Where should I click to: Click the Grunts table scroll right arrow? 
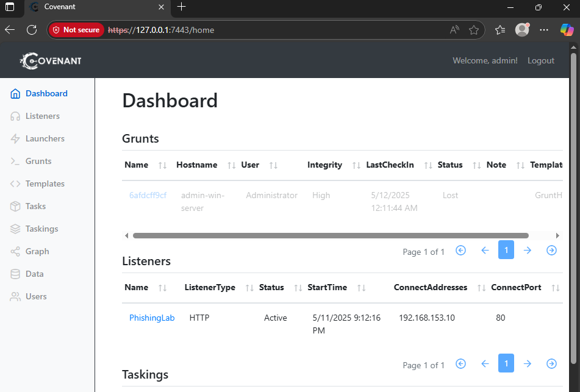pos(558,235)
